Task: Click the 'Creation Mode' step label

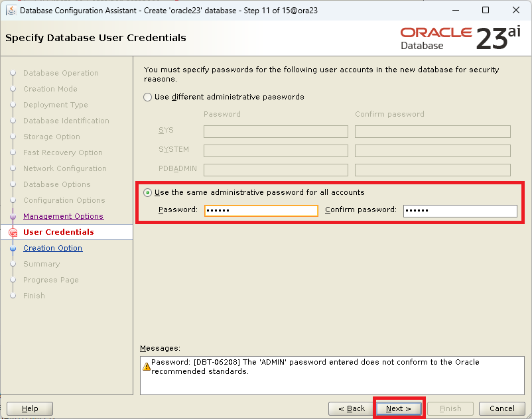Action: [50, 89]
